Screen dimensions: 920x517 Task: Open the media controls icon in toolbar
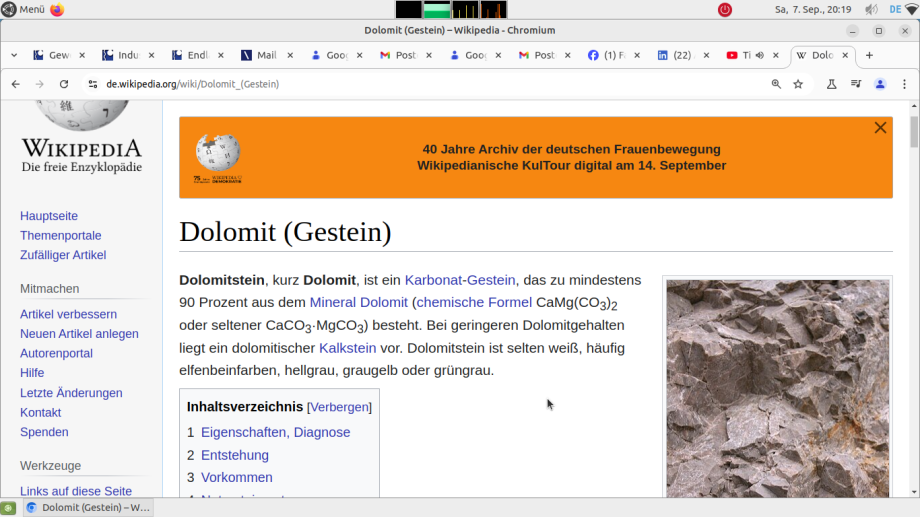[x=855, y=84]
